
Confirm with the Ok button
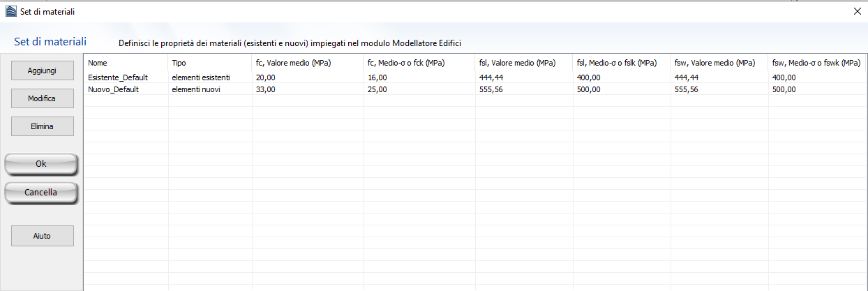pyautogui.click(x=41, y=164)
